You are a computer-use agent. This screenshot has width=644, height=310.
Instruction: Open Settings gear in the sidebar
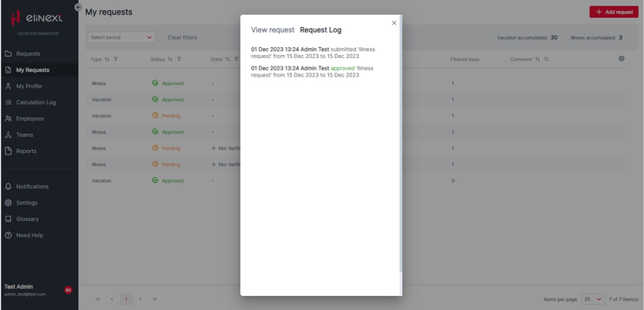[x=8, y=203]
